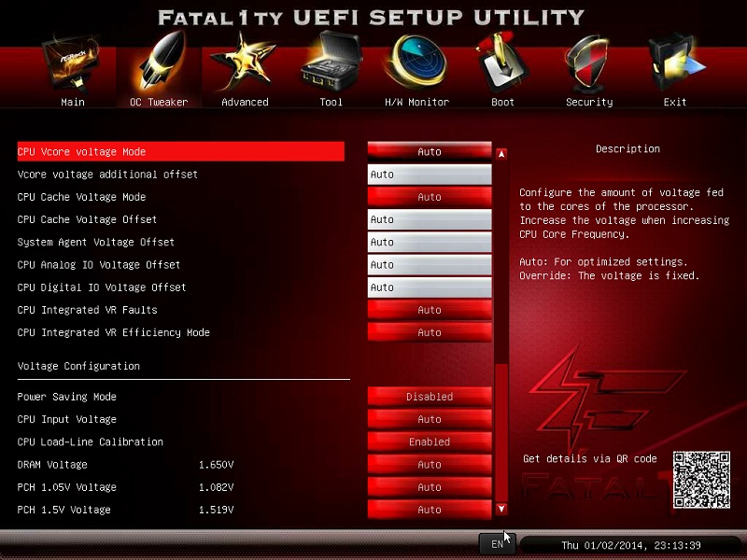Open the H/W Monitor radar icon
Image resolution: width=747 pixels, height=560 pixels.
416,62
